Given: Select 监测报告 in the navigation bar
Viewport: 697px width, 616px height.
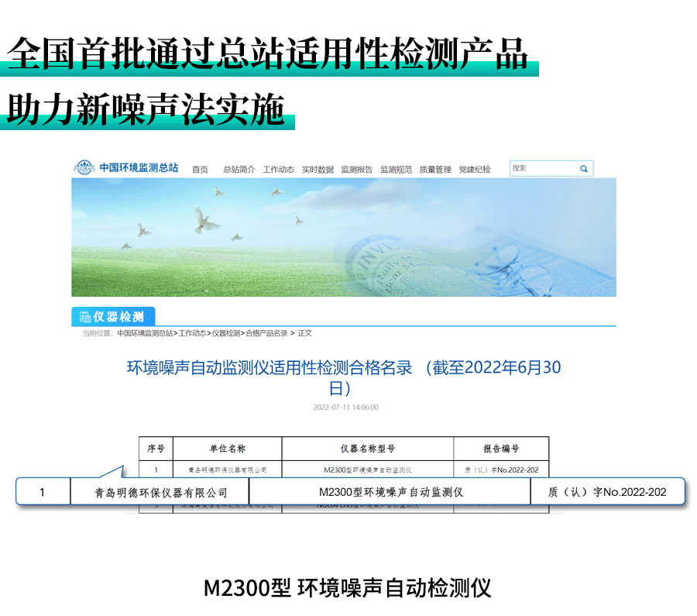Looking at the screenshot, I should coord(356,169).
